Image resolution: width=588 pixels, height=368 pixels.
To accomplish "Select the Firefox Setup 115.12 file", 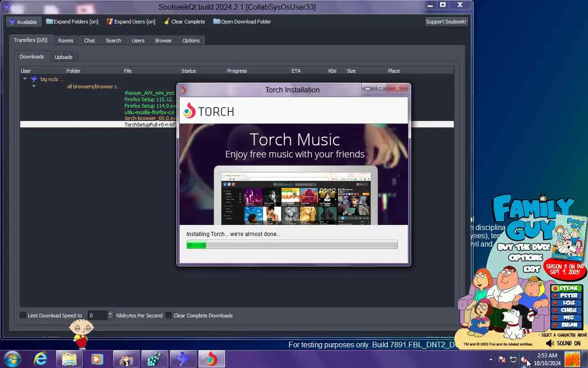I will point(150,99).
